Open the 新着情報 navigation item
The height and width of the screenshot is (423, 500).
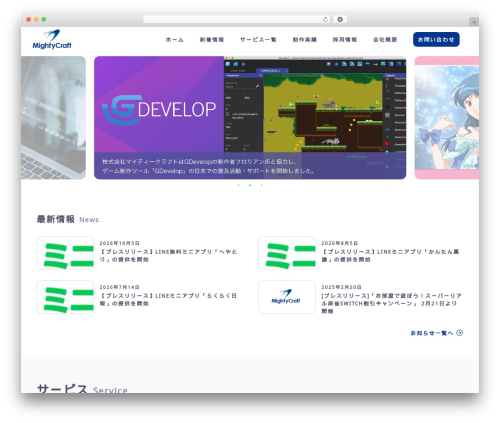click(x=212, y=40)
